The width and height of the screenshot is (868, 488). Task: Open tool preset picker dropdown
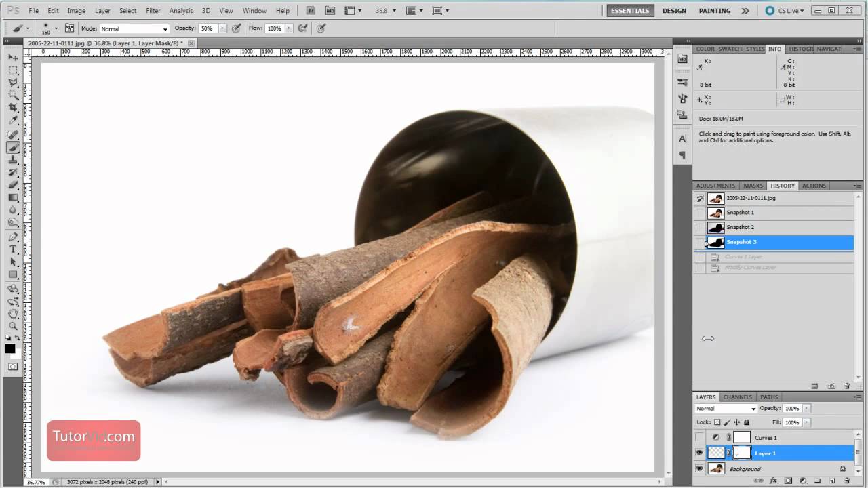tap(28, 28)
